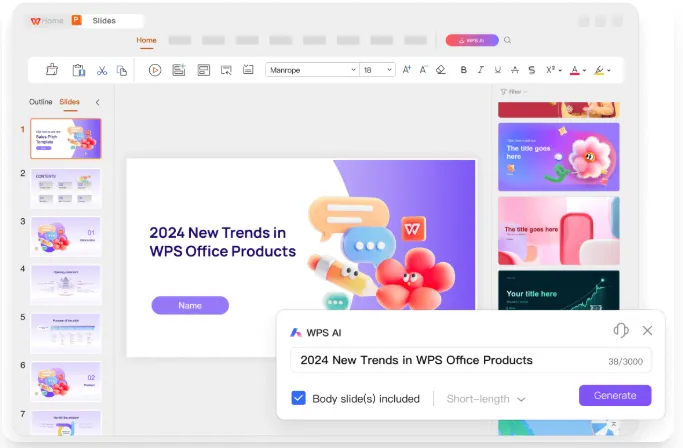Increase font size icon
This screenshot has height=448, width=683.
coord(406,70)
